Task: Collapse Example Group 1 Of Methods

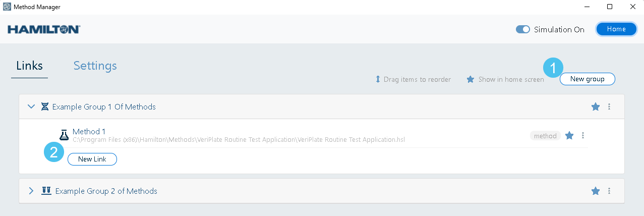Action: [31, 107]
